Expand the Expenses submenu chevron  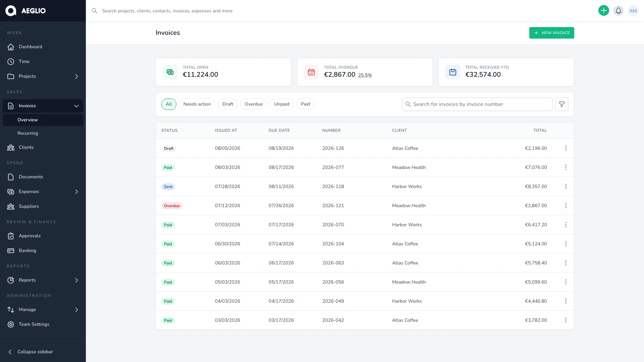pos(76,192)
